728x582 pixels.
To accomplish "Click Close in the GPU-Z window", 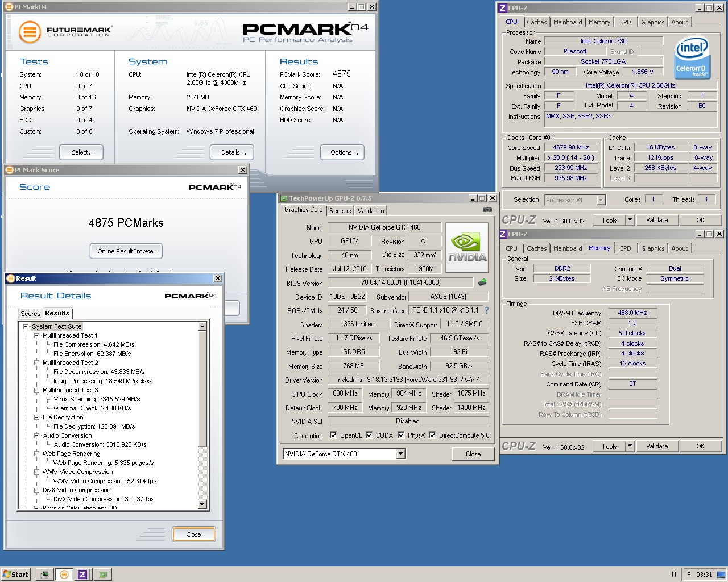I will (473, 454).
